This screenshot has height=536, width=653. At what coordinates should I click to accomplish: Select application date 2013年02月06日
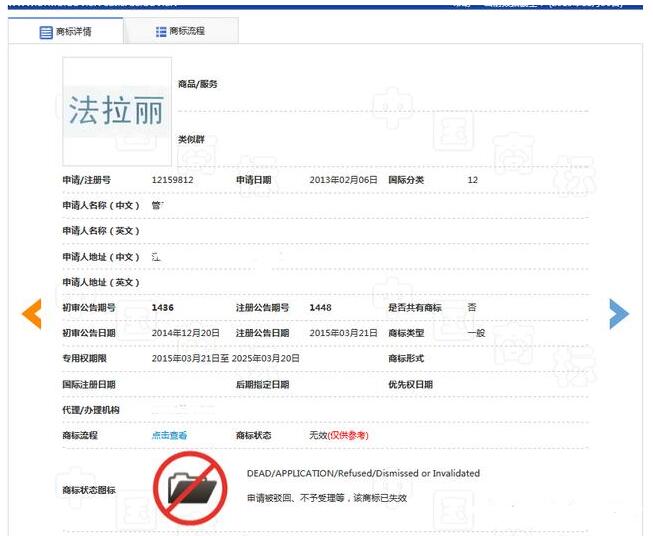pos(344,180)
